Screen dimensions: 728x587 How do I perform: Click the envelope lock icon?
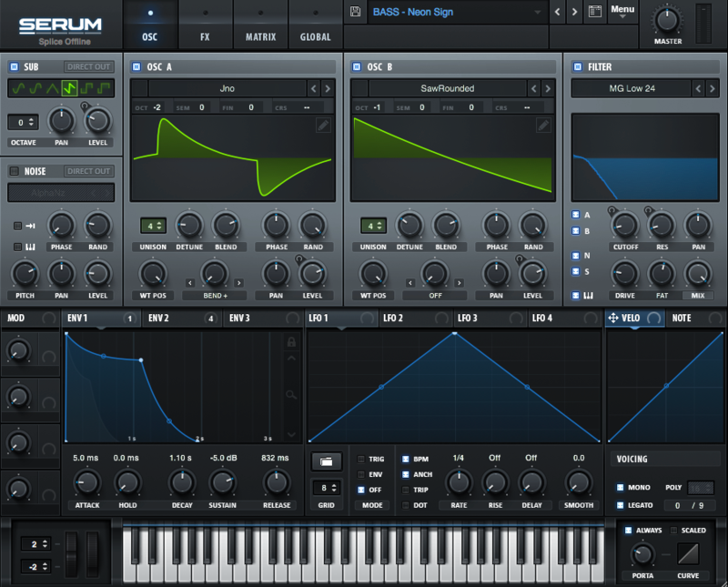(x=291, y=342)
